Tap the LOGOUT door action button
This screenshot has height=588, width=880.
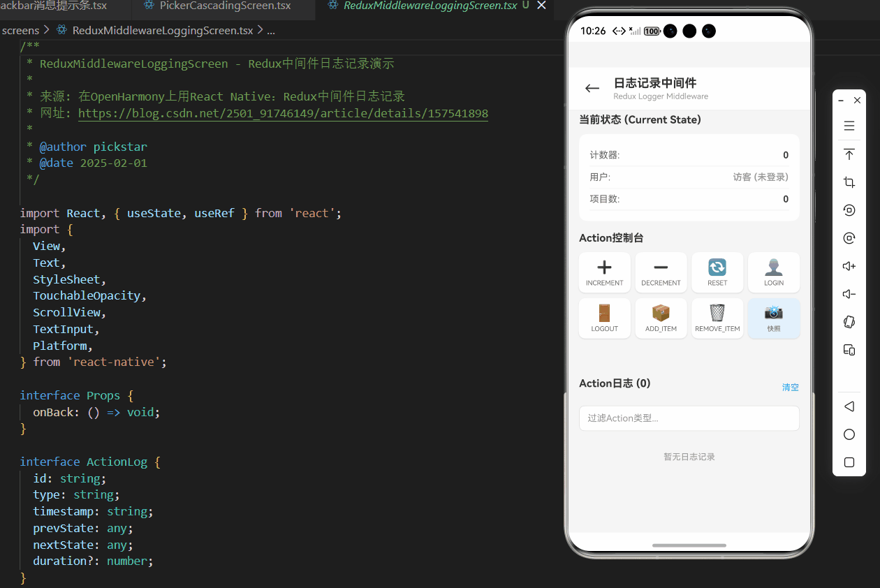605,318
